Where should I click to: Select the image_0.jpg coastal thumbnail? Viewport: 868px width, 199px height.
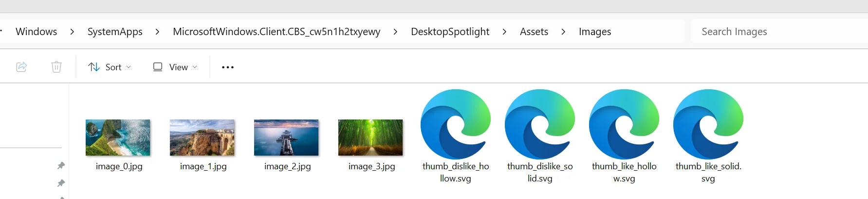click(x=118, y=138)
